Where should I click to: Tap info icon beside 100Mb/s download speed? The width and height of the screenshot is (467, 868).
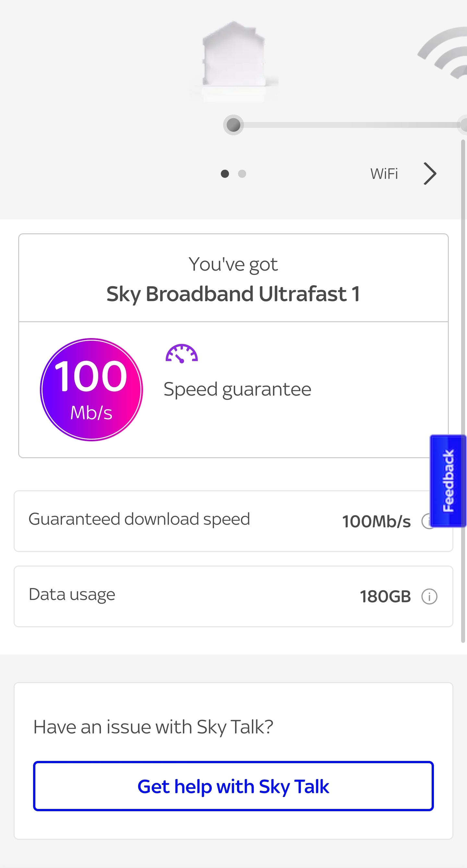coord(426,521)
